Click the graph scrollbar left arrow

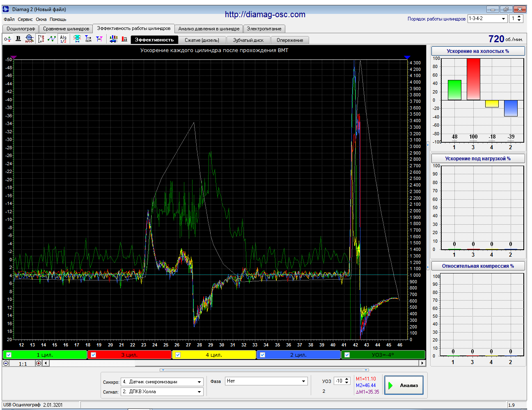pyautogui.click(x=46, y=363)
